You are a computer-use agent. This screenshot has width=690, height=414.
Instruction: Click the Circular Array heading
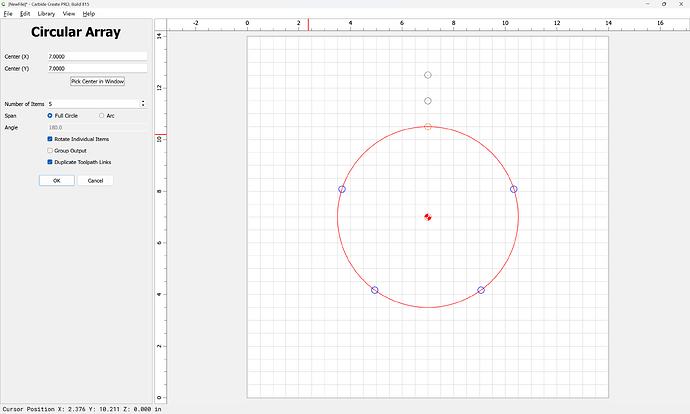pyautogui.click(x=76, y=32)
